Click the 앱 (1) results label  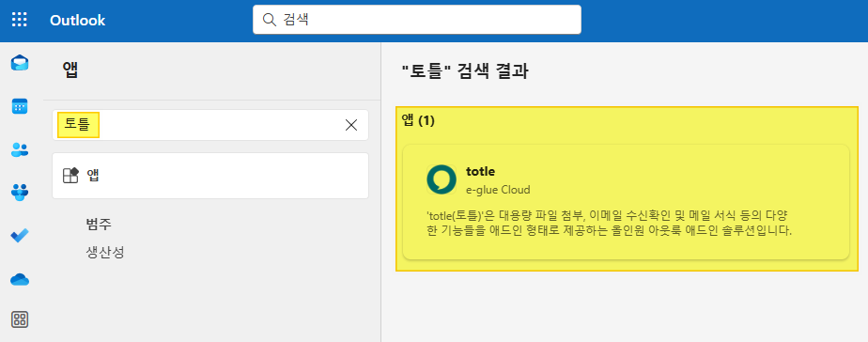point(418,121)
